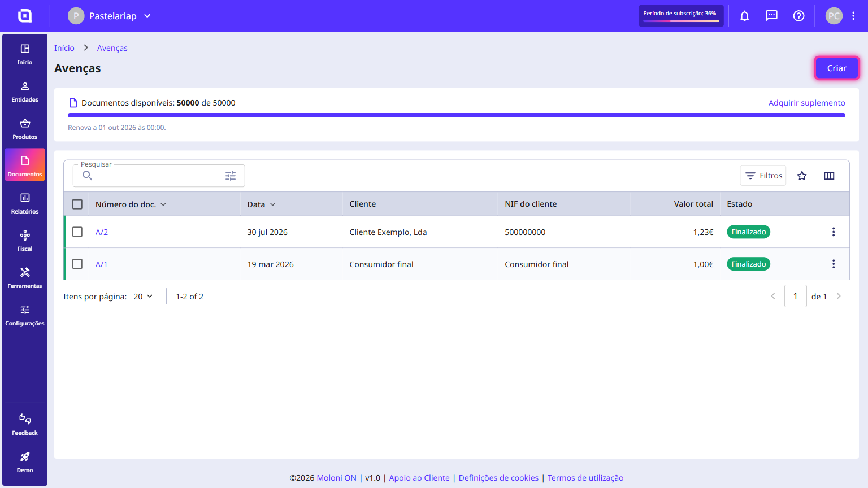
Task: Tick the checkbox for document A/2
Action: tap(77, 232)
